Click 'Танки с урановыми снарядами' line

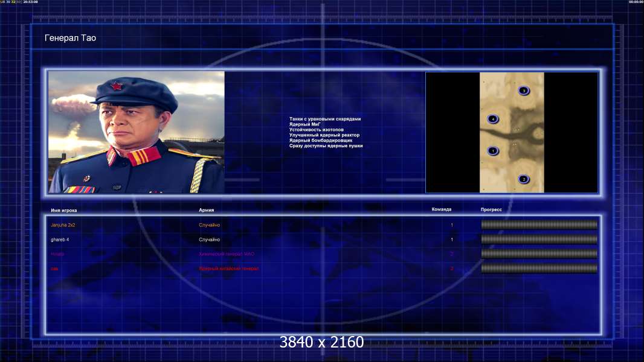325,119
